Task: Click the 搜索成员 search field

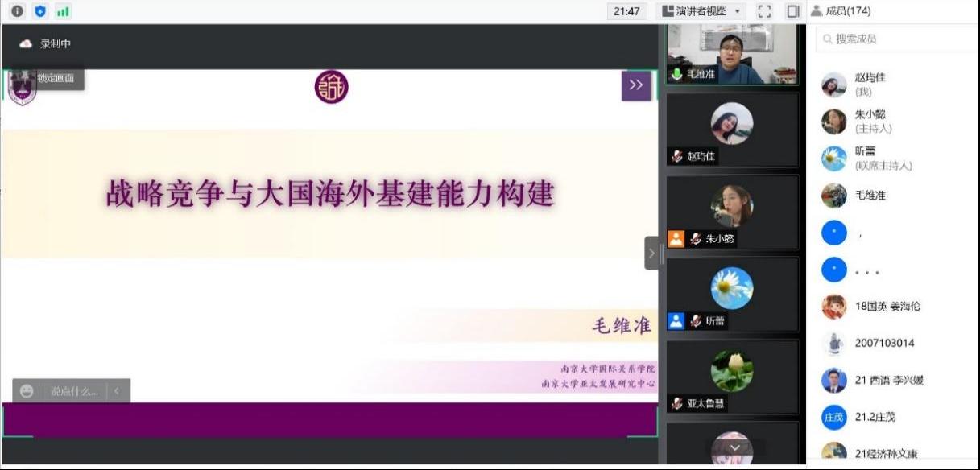Action: click(x=894, y=39)
